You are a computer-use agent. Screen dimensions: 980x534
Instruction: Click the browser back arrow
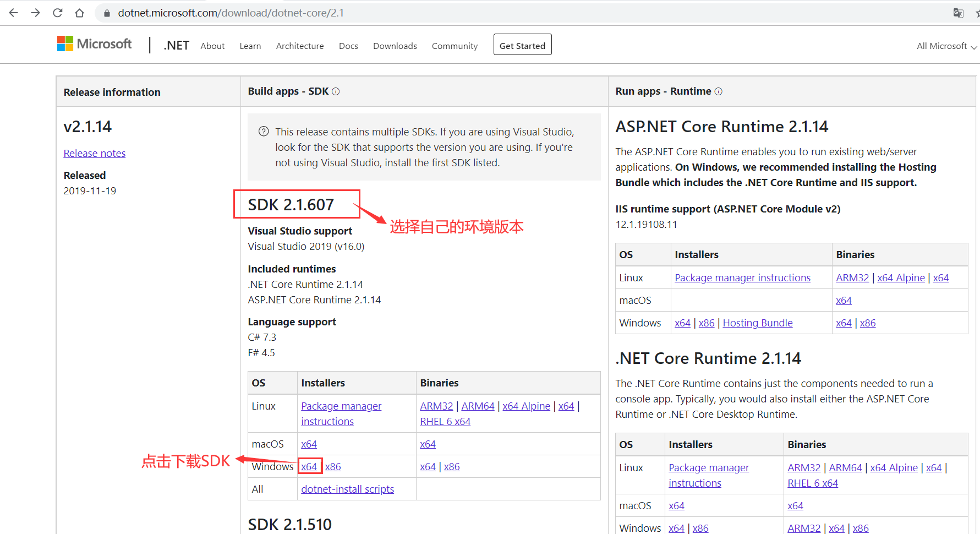[14, 13]
